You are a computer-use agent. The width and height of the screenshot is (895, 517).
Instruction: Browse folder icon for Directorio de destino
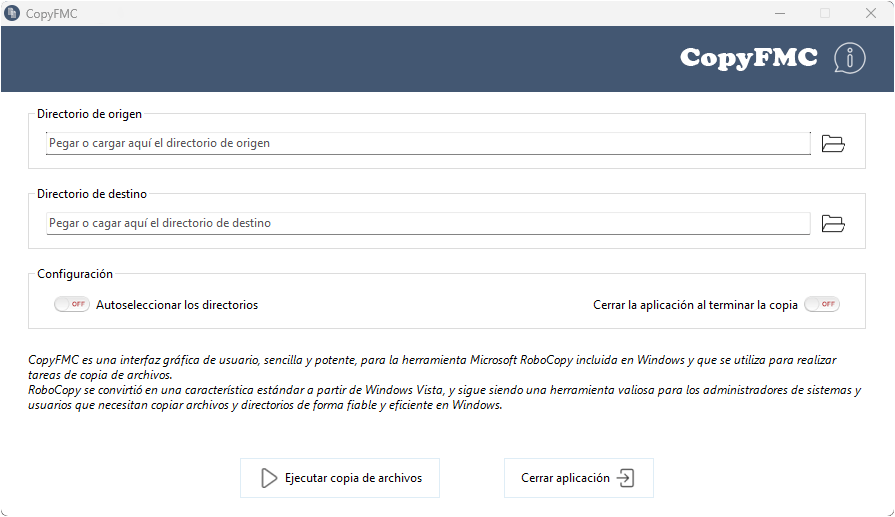[833, 223]
